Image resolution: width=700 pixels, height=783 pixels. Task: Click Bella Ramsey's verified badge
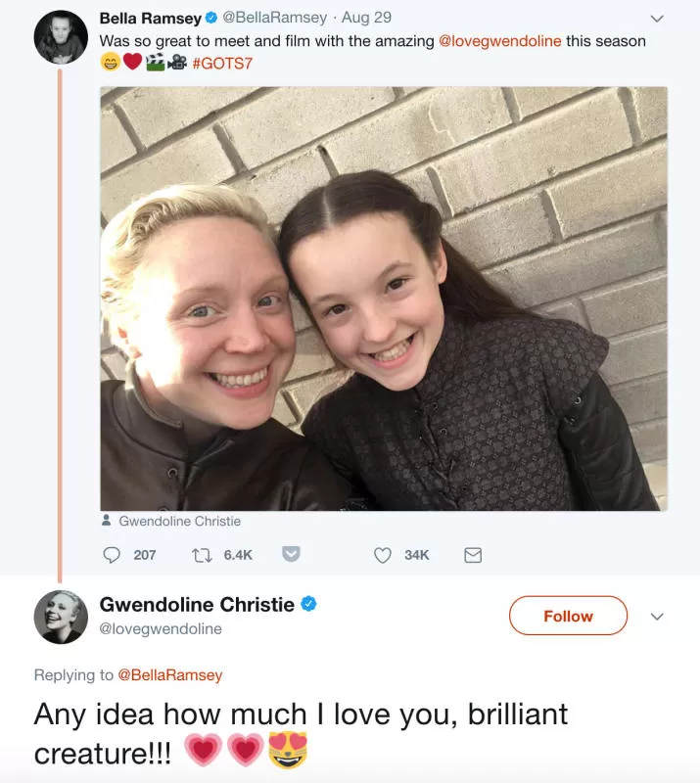click(210, 19)
